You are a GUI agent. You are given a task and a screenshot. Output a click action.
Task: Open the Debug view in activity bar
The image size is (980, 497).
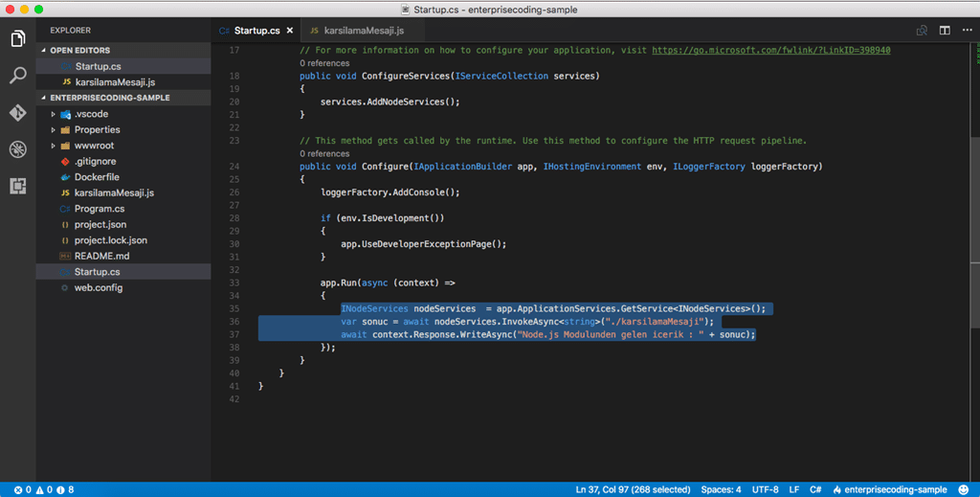(x=17, y=148)
